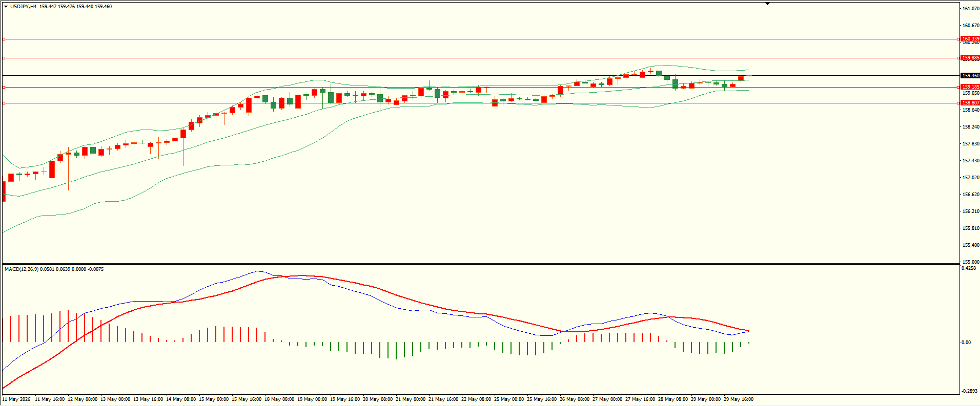Viewport: 980px width, 406px height.
Task: Click the 0.00 value on MACD scale
Action: [966, 343]
